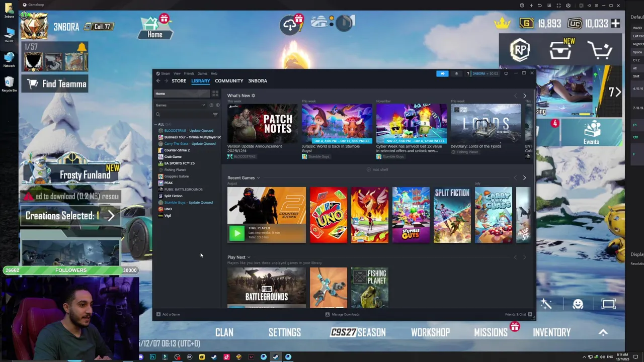Select Grapples Galore in list
Image resolution: width=644 pixels, height=362 pixels.
[x=176, y=176]
